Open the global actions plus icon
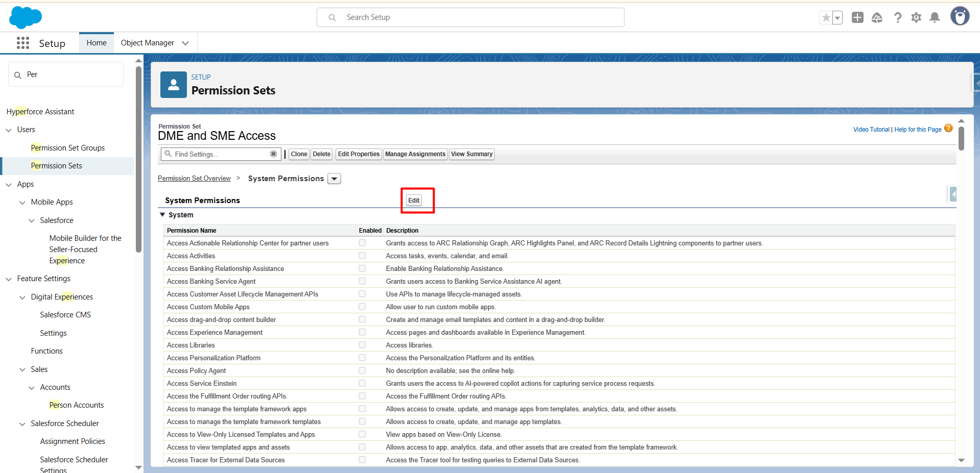This screenshot has width=980, height=473. pos(857,18)
